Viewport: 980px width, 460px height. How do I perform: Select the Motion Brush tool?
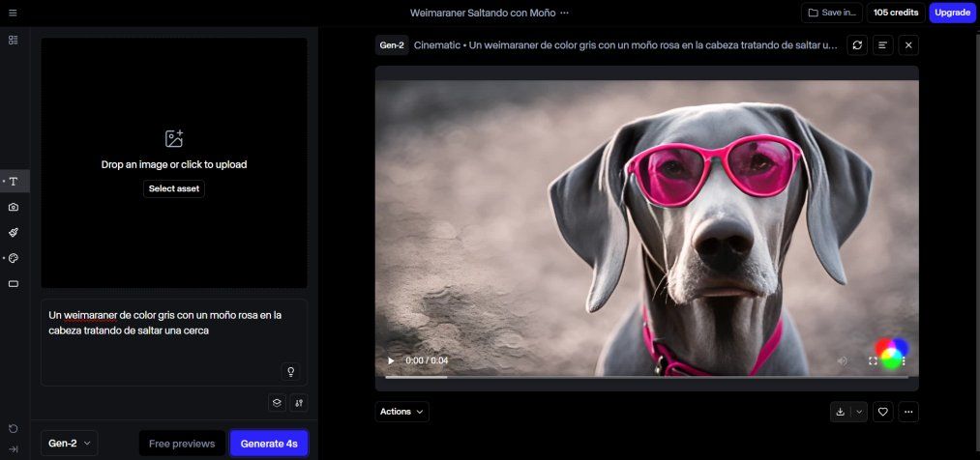(14, 233)
